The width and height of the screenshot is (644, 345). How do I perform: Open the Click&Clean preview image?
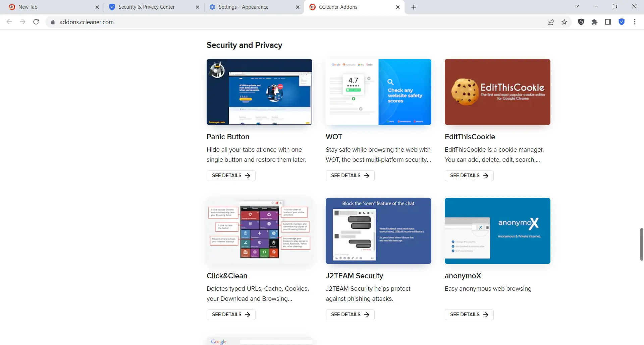[259, 231]
